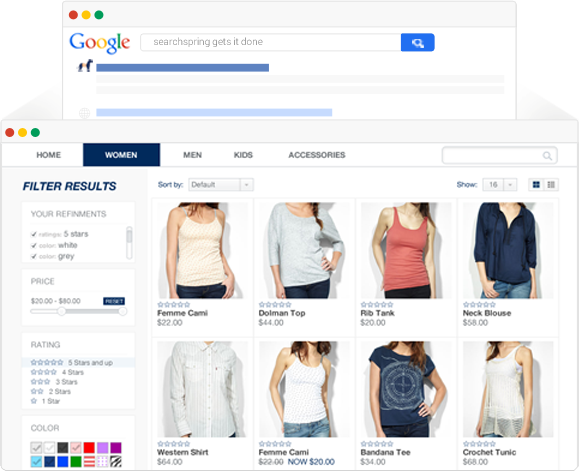Open the Neck Blouse product link
579x471 pixels.
pyautogui.click(x=487, y=313)
